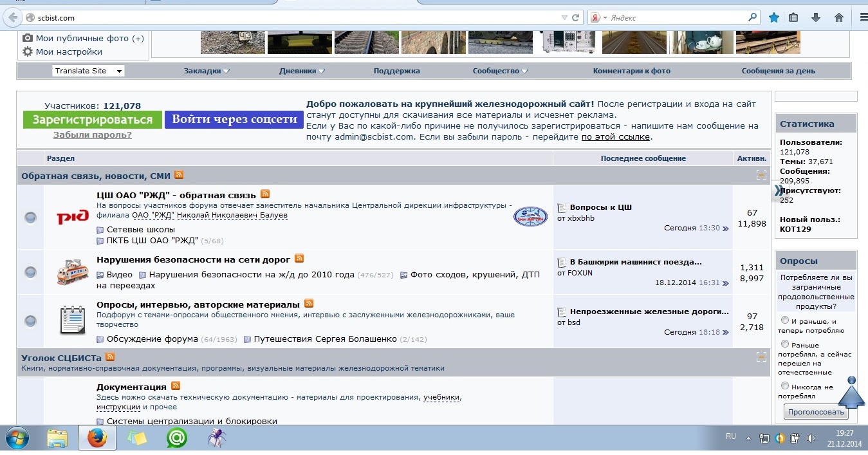
Task: Click the green "Зарегистрироваться" button
Action: point(93,120)
